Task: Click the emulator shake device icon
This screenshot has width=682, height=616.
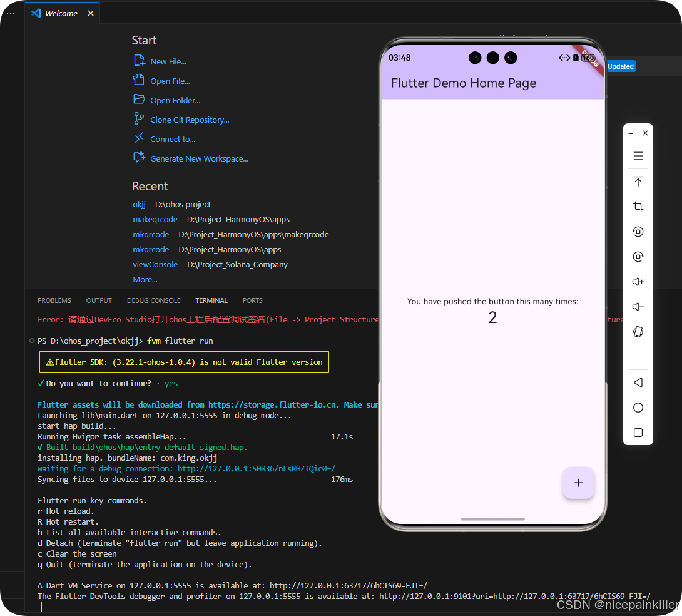Action: click(x=638, y=332)
